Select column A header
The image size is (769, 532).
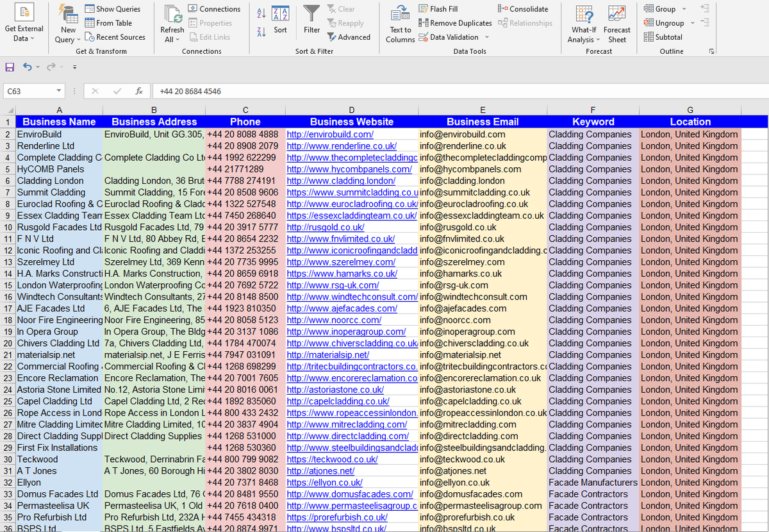pos(59,110)
